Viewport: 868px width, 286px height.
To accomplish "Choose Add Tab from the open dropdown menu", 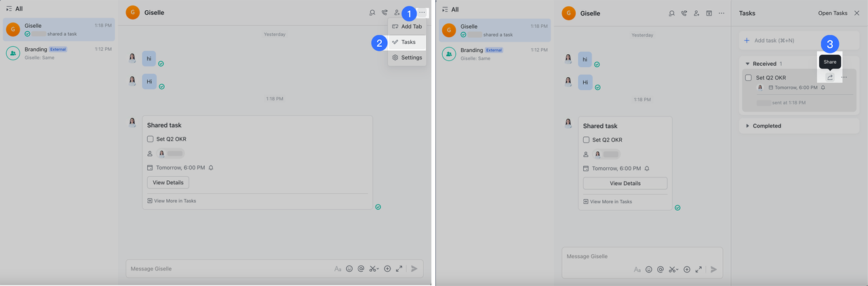I will coord(408,26).
